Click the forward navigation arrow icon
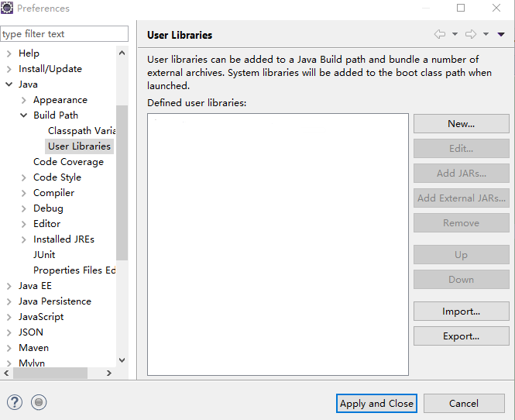This screenshot has width=515, height=420. click(x=470, y=34)
